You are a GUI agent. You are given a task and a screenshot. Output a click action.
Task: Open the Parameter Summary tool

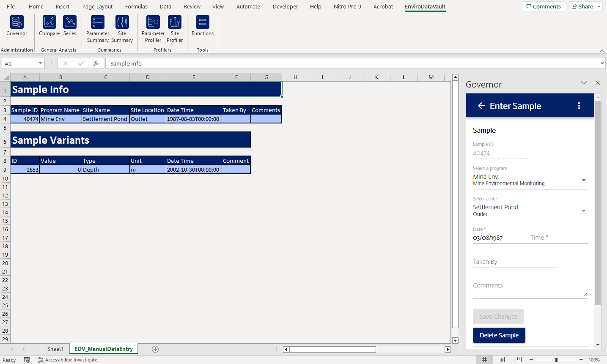coord(98,29)
